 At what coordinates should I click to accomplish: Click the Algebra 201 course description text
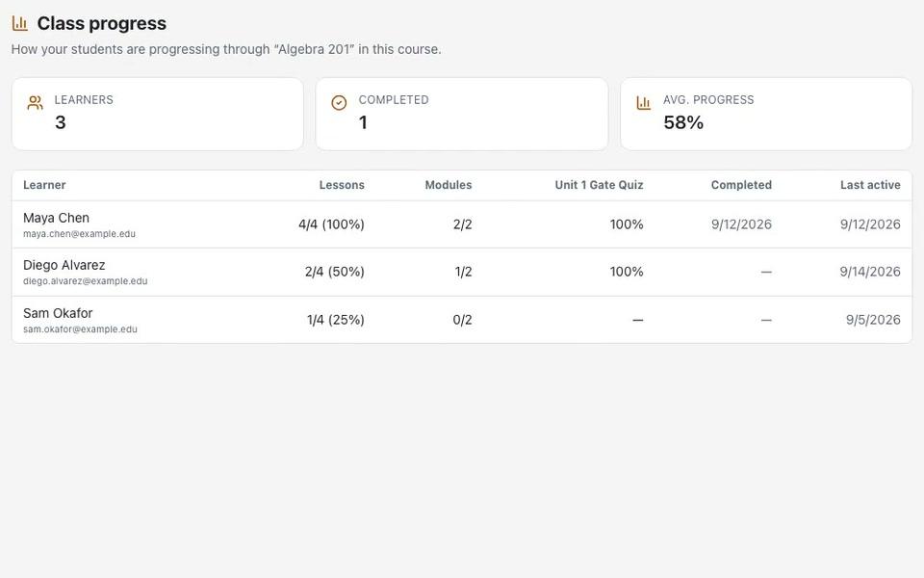coord(226,49)
